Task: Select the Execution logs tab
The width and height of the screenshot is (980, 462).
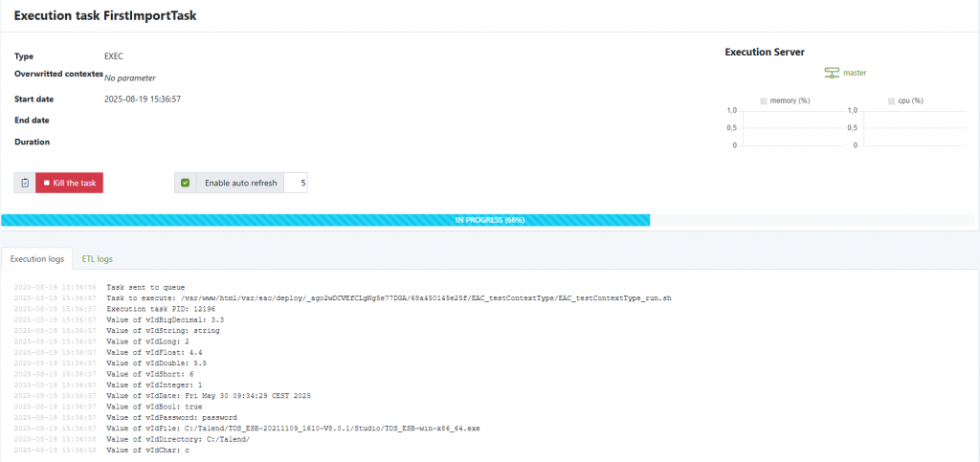Action: tap(36, 259)
